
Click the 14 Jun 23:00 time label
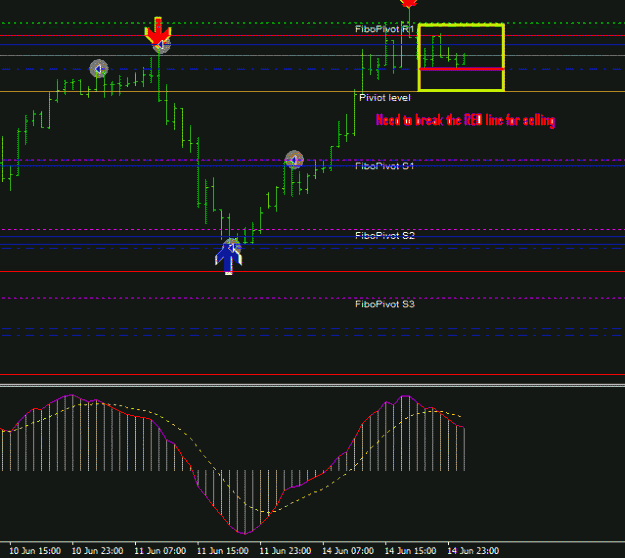click(473, 551)
